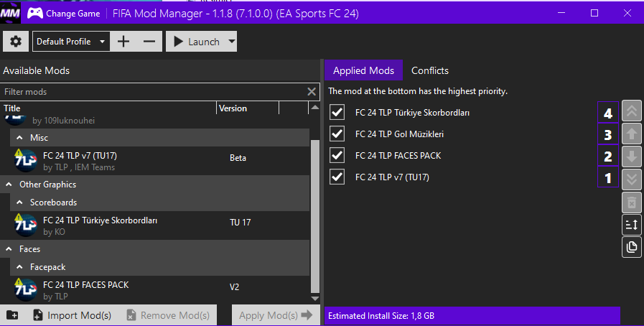644x326 pixels.
Task: Click the copy mod list icon
Action: (x=632, y=247)
